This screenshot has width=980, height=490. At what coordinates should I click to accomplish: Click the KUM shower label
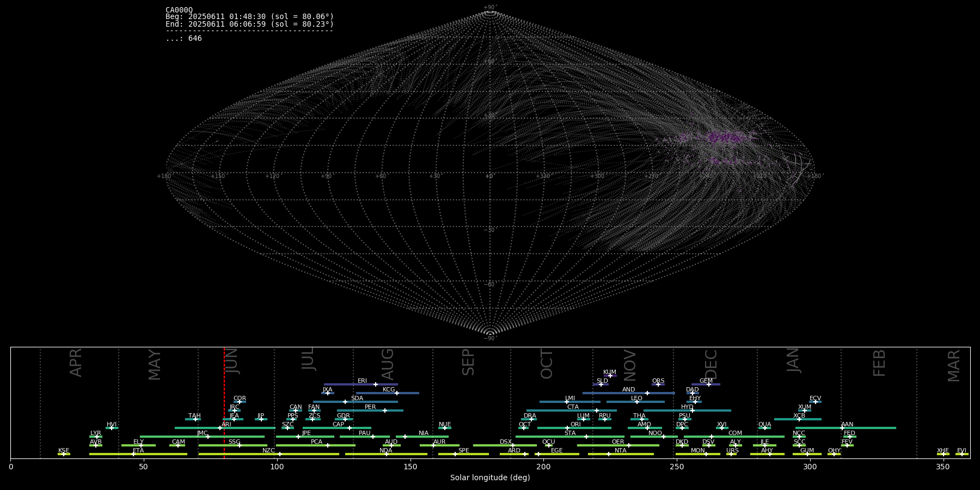tap(610, 372)
